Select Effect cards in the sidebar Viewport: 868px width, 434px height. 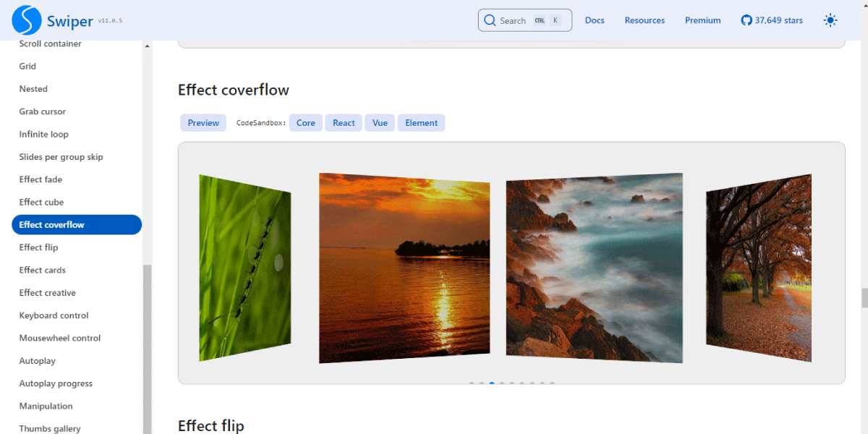click(43, 270)
